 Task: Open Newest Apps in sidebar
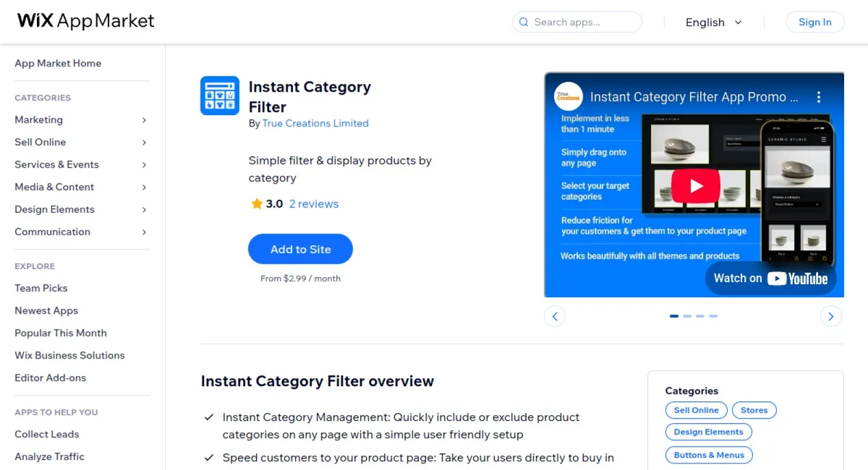[46, 310]
